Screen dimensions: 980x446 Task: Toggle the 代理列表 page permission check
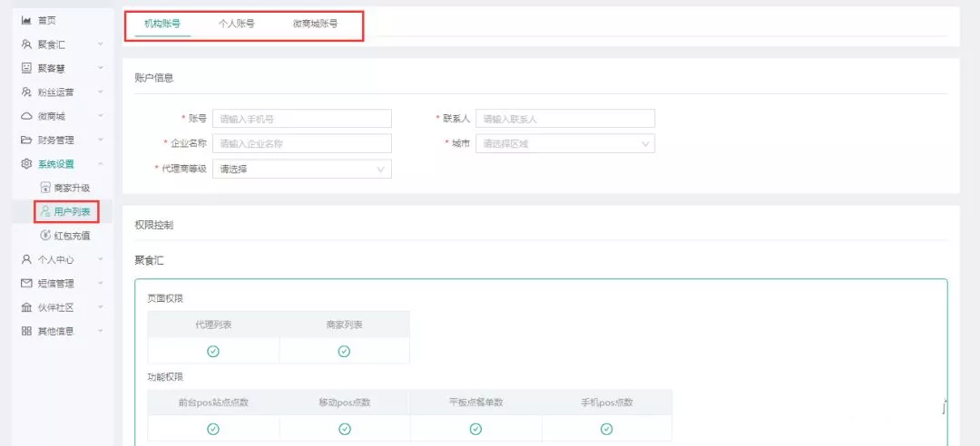click(213, 352)
